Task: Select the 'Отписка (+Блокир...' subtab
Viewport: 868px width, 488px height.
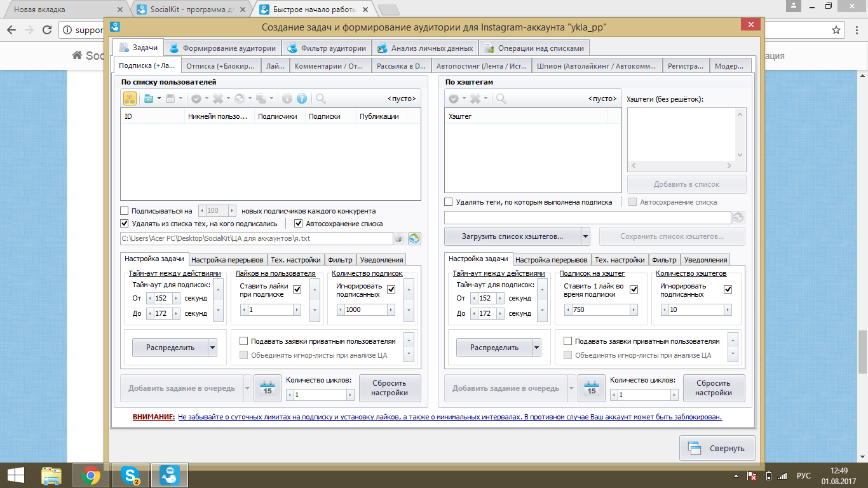Action: 221,65
